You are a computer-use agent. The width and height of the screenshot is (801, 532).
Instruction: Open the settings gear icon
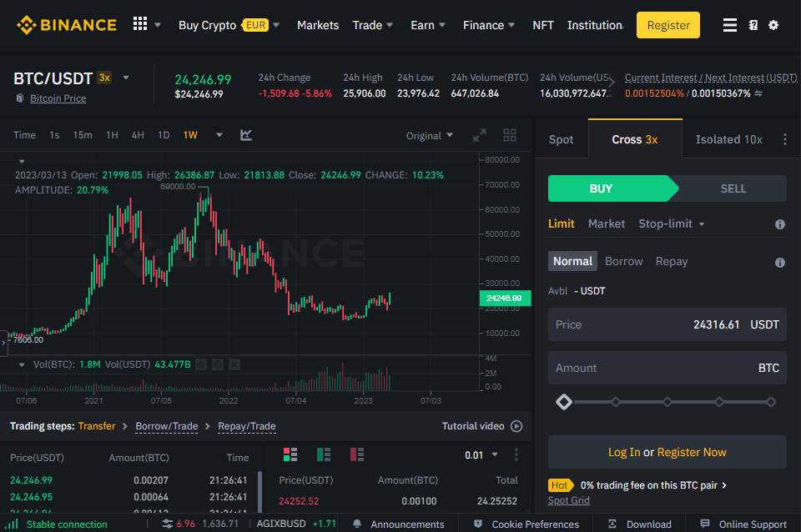[773, 25]
